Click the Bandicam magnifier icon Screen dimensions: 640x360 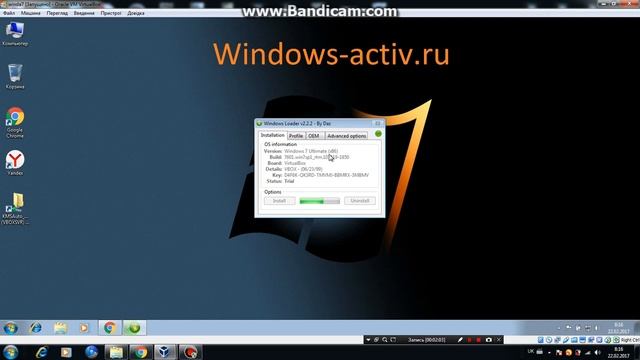384,340
